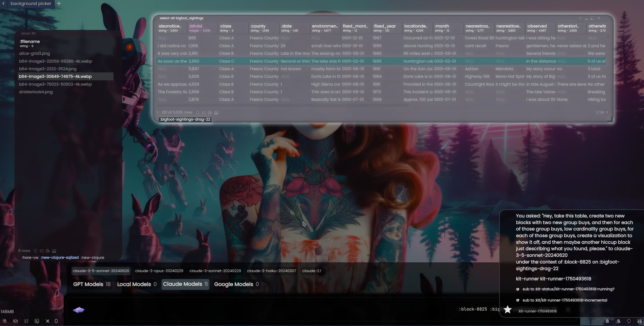Click the chip layout icon in bottom bar

point(37,321)
